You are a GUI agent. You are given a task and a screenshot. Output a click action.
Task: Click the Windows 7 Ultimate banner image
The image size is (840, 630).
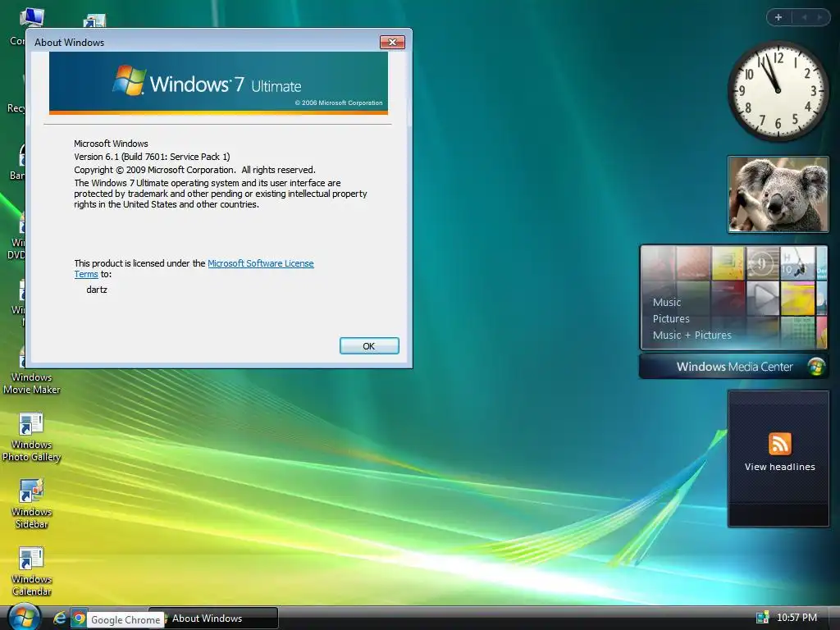point(218,83)
